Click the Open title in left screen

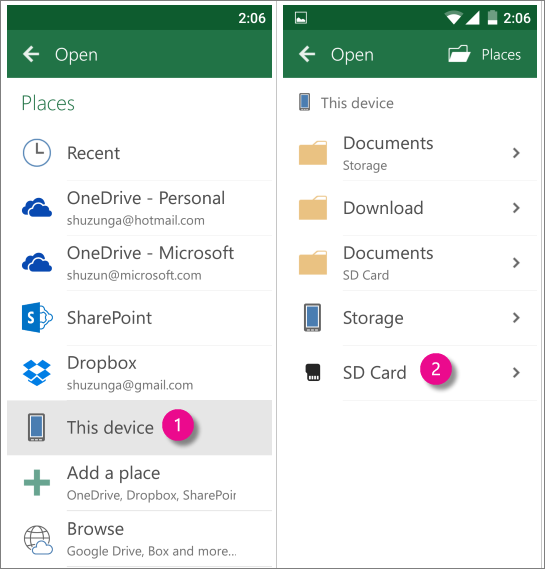click(x=76, y=55)
